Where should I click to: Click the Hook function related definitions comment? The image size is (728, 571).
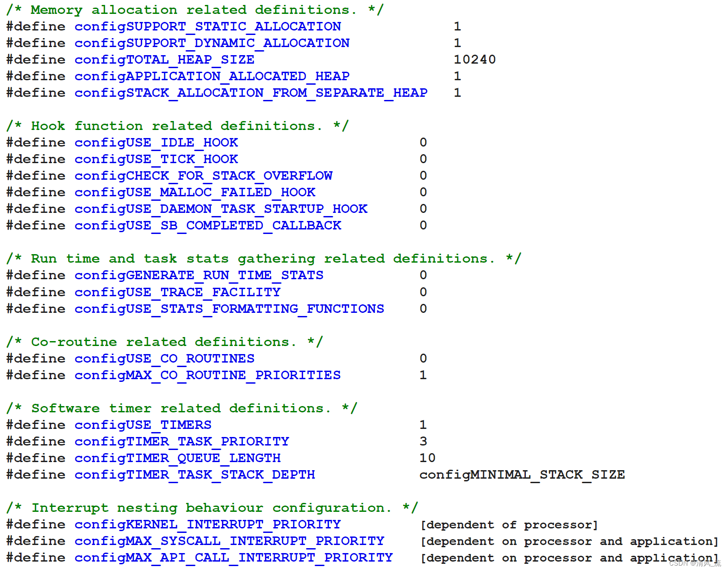click(x=177, y=125)
